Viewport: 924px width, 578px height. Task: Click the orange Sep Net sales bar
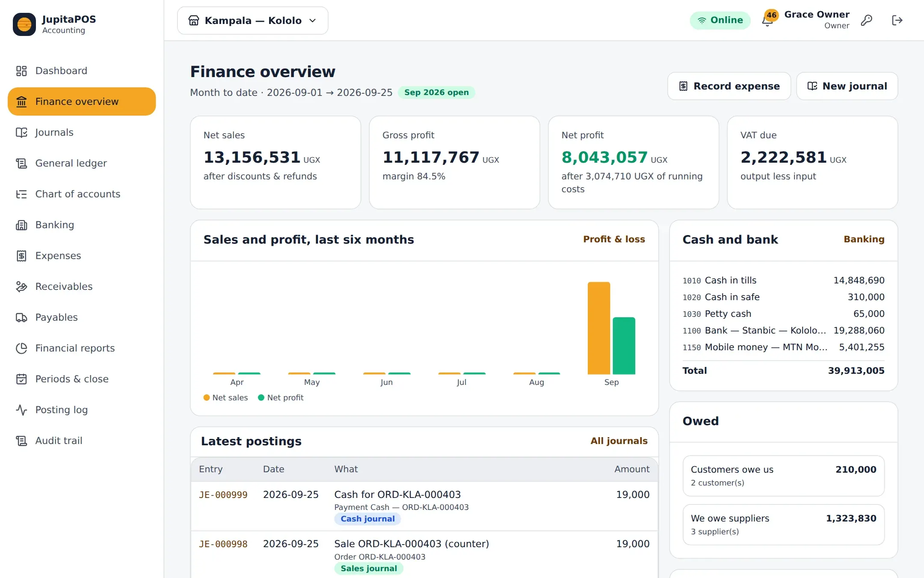tap(598, 328)
